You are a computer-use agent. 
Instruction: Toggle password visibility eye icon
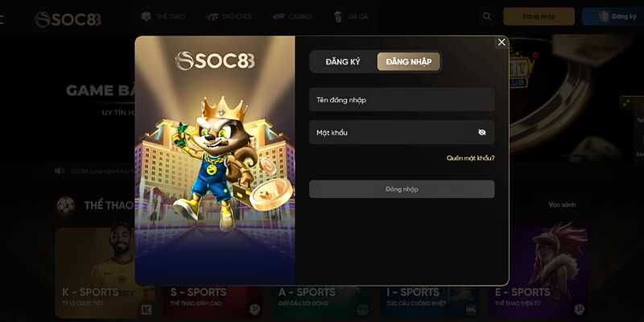[482, 132]
